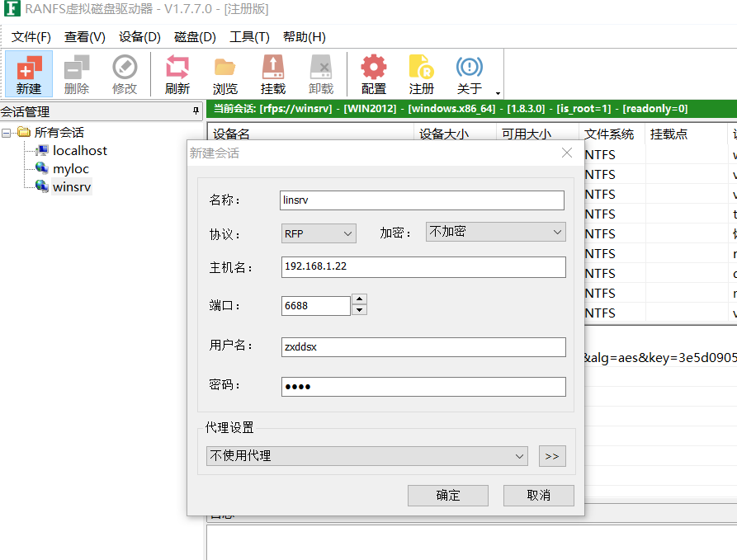Click the 删除 (Delete) toolbar icon
The image size is (737, 560).
pos(76,73)
